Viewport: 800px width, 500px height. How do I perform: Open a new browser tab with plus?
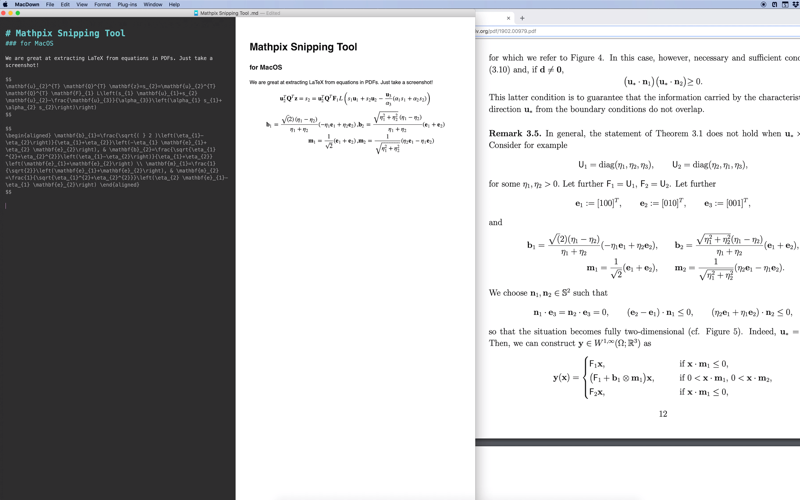522,18
